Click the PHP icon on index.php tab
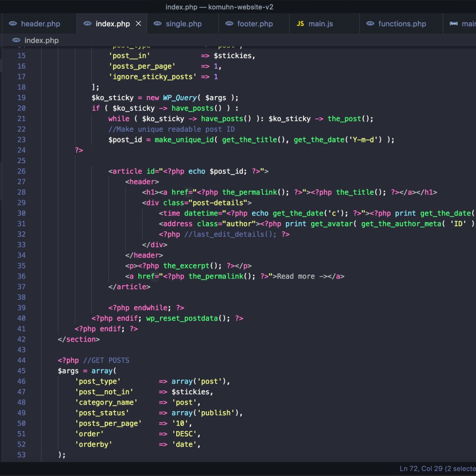Image resolution: width=476 pixels, height=476 pixels. tap(87, 23)
